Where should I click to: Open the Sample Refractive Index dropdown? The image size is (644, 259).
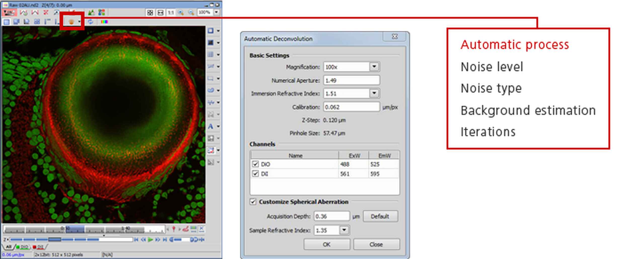tap(344, 230)
